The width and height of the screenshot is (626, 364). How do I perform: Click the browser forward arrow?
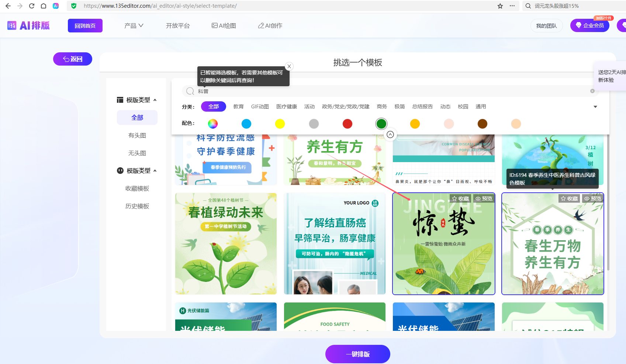20,6
